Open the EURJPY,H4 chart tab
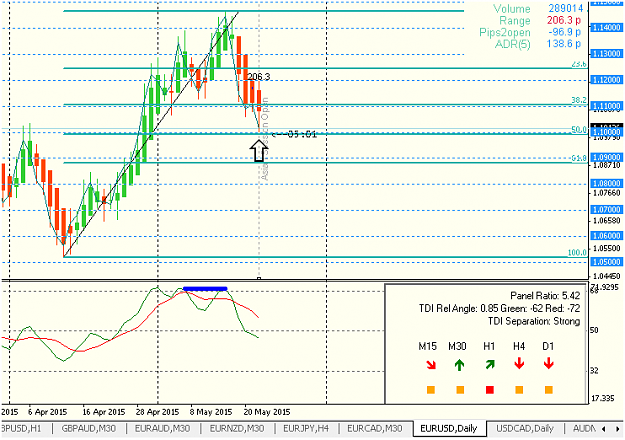 click(x=306, y=428)
